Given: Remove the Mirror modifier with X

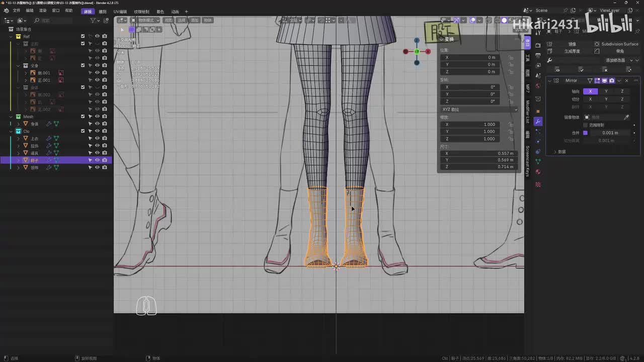Looking at the screenshot, I should 626,80.
